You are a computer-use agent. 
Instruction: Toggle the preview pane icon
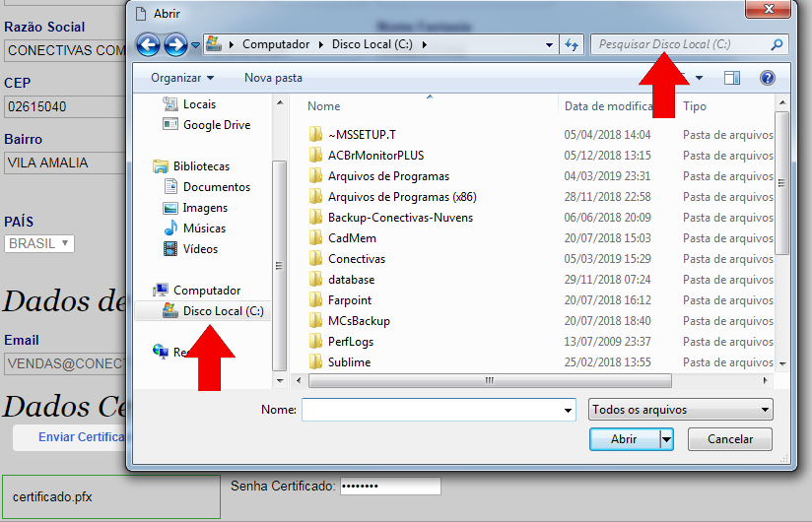[731, 78]
